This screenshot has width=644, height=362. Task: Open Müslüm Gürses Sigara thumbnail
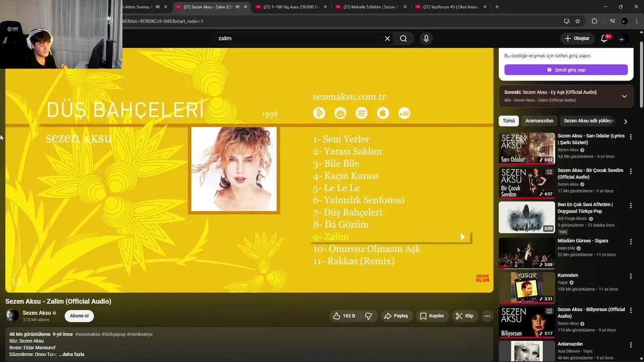coord(527,253)
